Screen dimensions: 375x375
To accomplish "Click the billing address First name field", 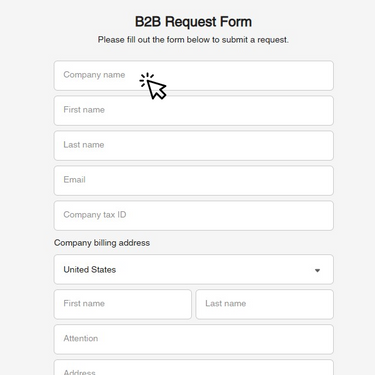I will click(x=123, y=304).
